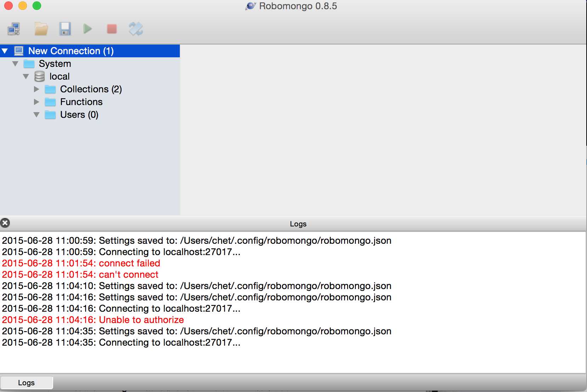Close the Logs panel with X icon
Image resolution: width=587 pixels, height=392 pixels.
[5, 223]
